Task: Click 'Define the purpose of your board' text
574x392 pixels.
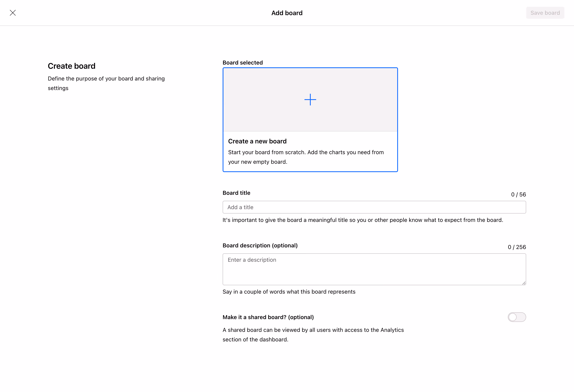Action: [x=106, y=83]
